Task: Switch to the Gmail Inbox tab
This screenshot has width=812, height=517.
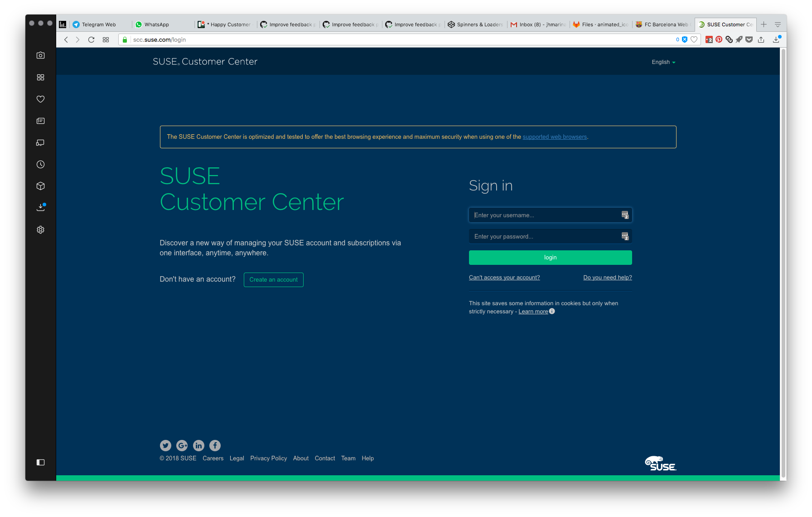Action: point(538,24)
